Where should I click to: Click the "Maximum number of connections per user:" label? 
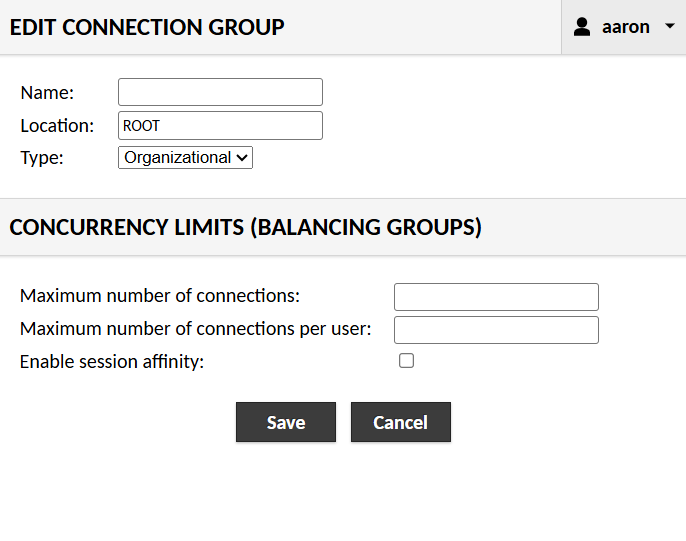(x=196, y=329)
